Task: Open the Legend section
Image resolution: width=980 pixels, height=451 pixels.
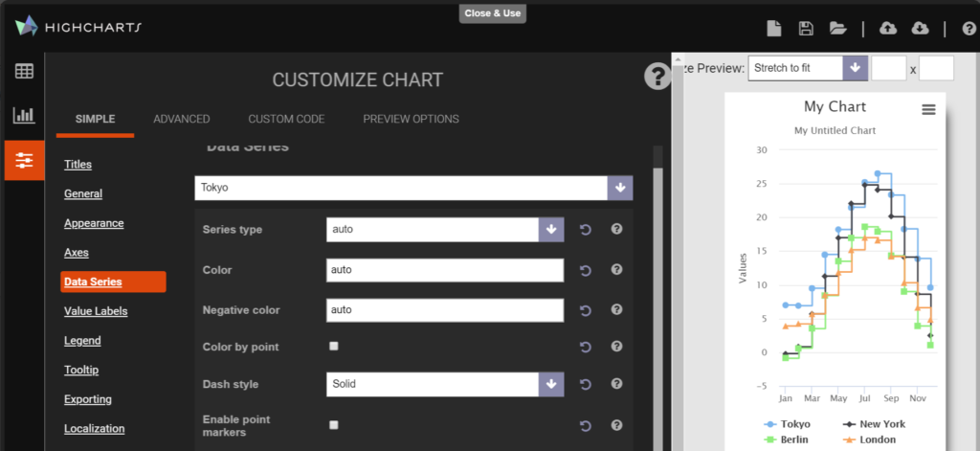Action: [x=82, y=340]
